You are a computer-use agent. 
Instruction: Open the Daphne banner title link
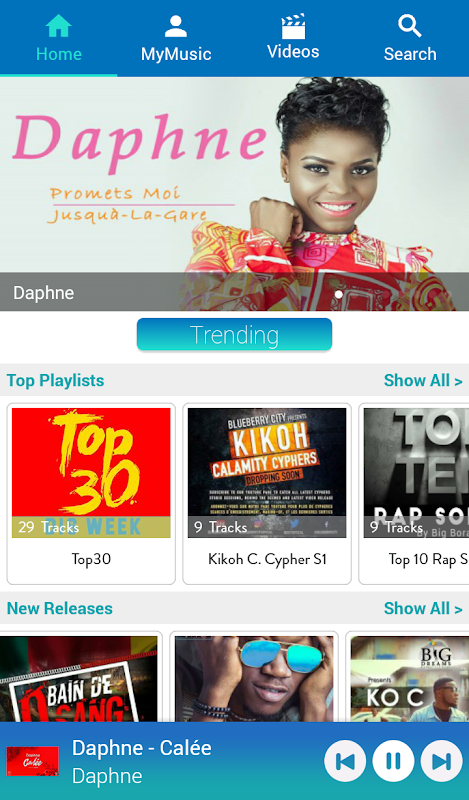click(43, 293)
